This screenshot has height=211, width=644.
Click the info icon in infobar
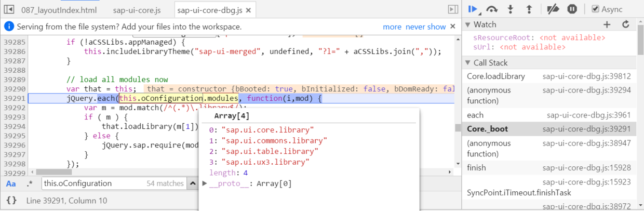click(9, 27)
